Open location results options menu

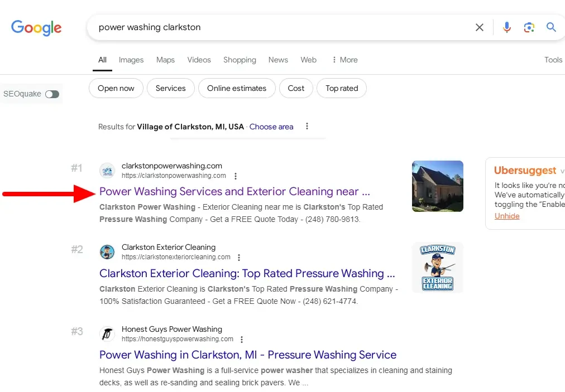(307, 127)
